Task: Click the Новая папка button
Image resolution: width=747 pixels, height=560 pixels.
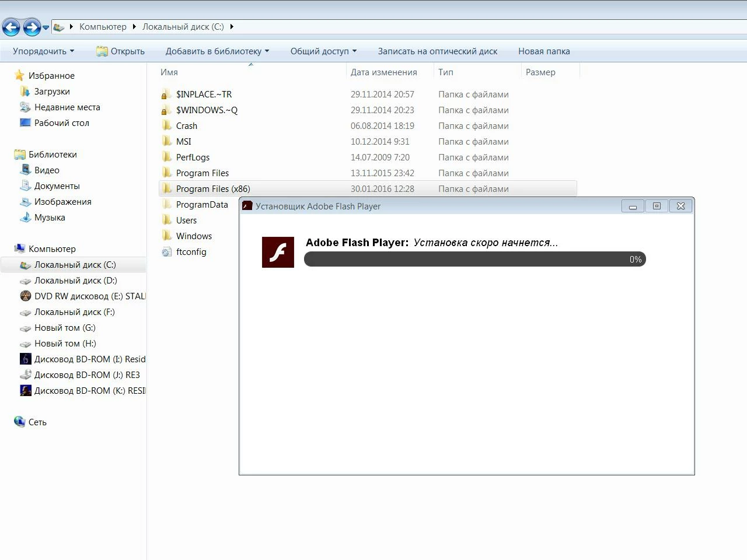Action: click(544, 51)
